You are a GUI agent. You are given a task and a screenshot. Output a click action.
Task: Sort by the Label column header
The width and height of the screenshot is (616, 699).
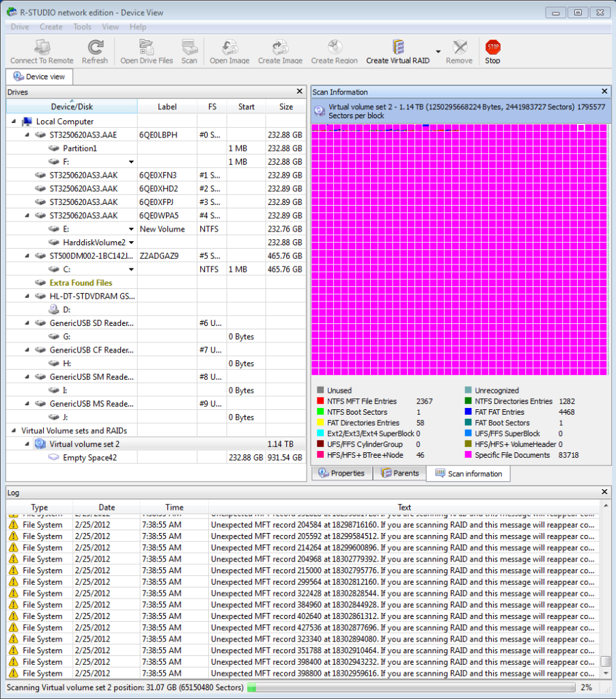[x=167, y=107]
